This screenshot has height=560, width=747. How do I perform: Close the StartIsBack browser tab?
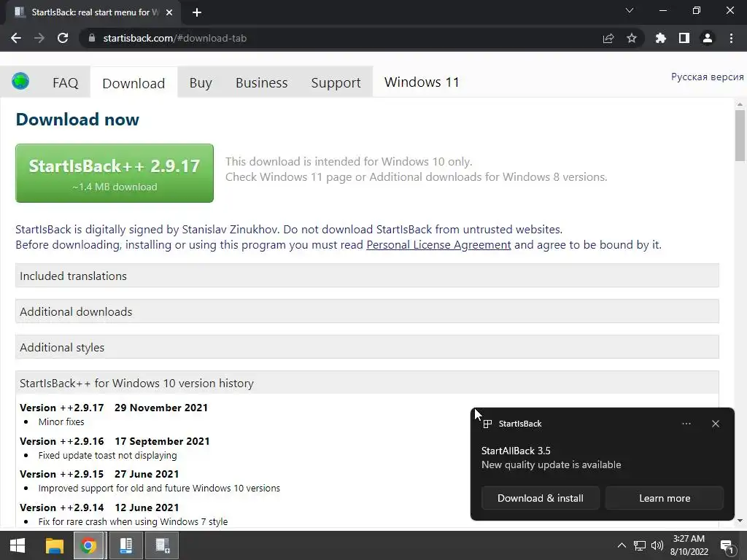click(169, 12)
